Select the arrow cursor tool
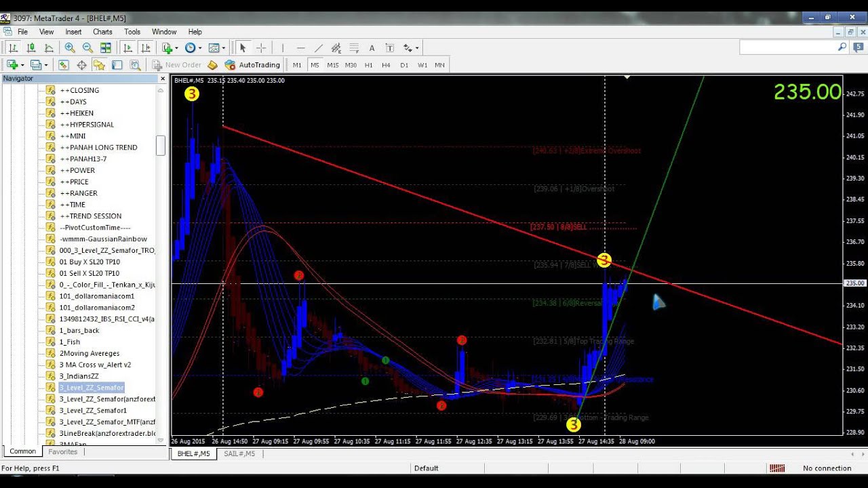The width and height of the screenshot is (868, 488). (x=243, y=47)
